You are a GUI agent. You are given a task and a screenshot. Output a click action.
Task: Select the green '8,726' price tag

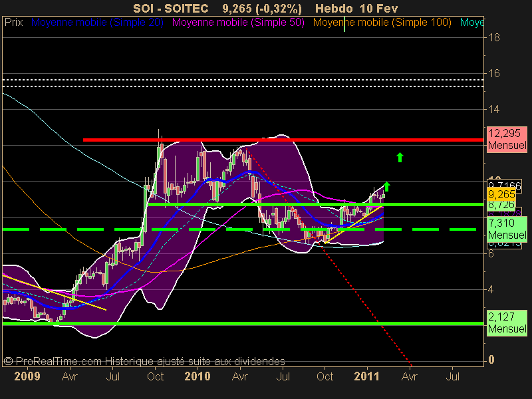[501, 205]
